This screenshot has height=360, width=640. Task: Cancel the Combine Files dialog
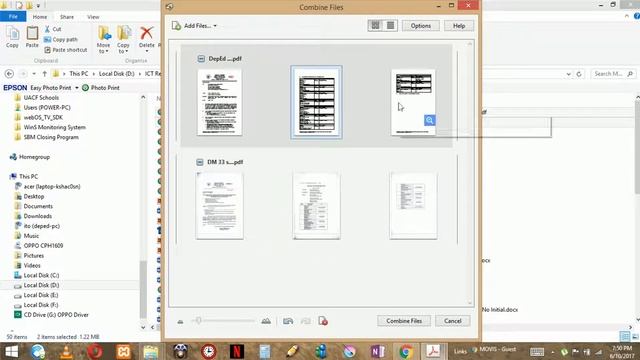[x=453, y=321]
